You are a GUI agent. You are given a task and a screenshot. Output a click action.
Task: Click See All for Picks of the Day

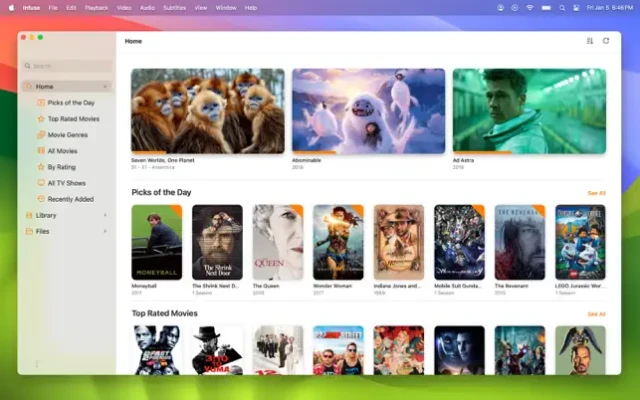pos(596,192)
